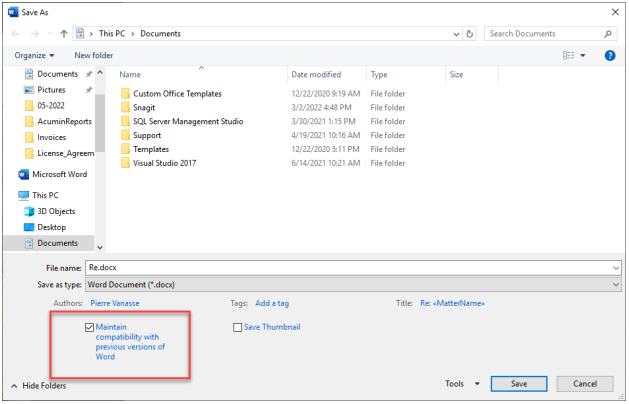The width and height of the screenshot is (629, 404).
Task: Select This PC in navigation pane
Action: coord(45,195)
